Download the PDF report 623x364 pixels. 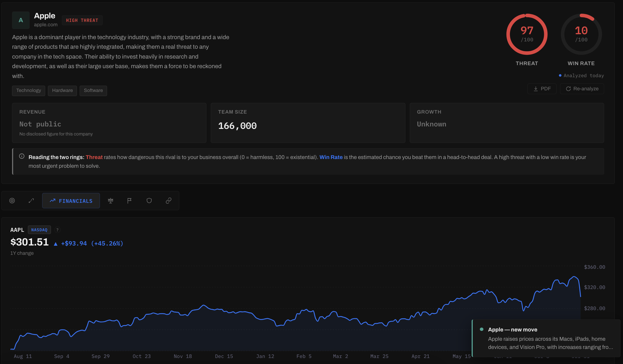[x=542, y=89]
